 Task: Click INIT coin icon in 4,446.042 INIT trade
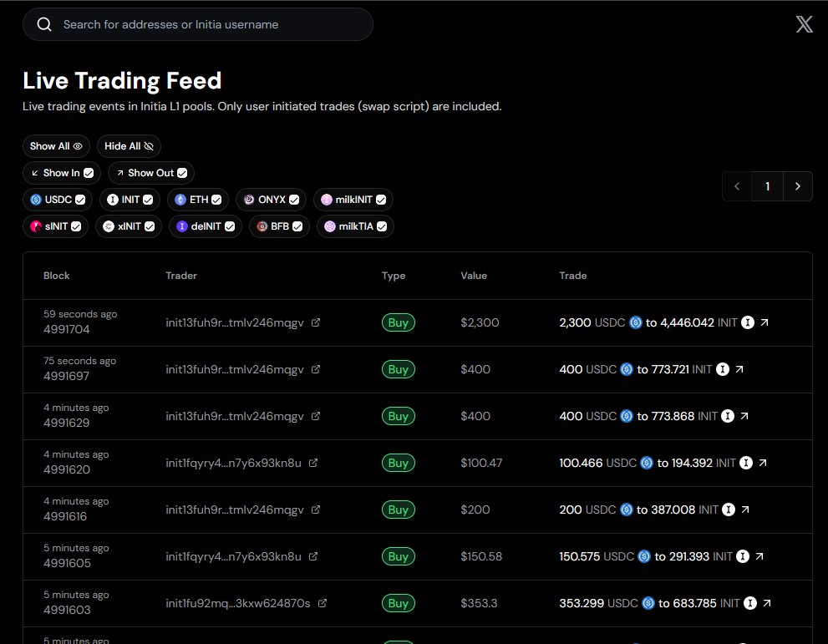click(x=748, y=322)
